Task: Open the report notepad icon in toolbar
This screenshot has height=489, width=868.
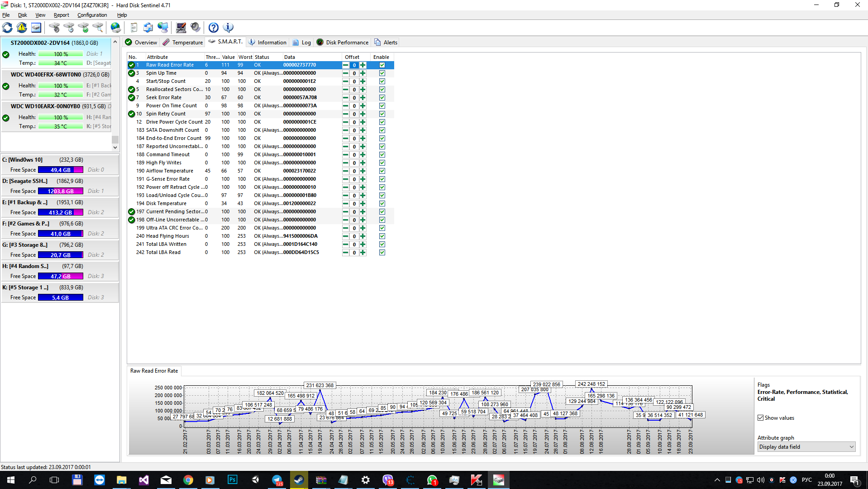Action: 134,28
